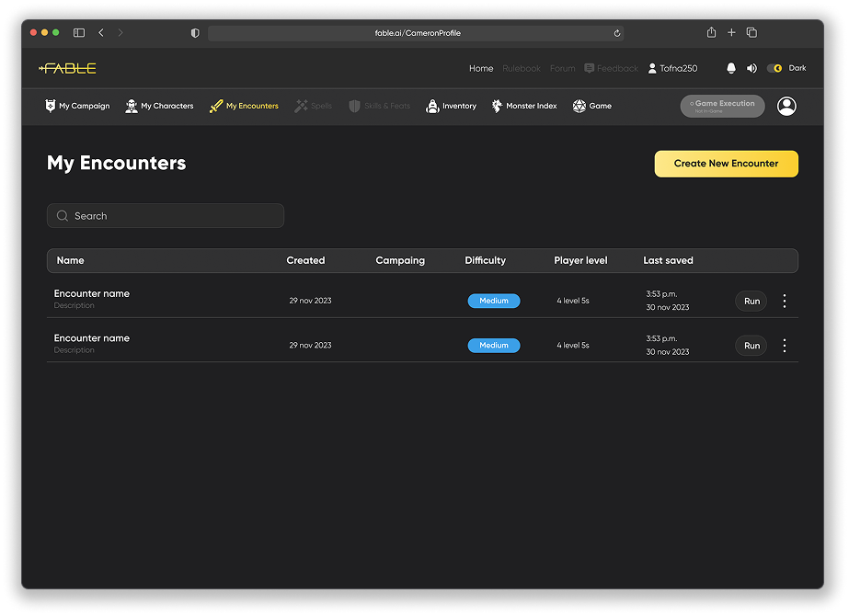Image resolution: width=849 pixels, height=616 pixels.
Task: Mute sound with the speaker icon
Action: [751, 68]
